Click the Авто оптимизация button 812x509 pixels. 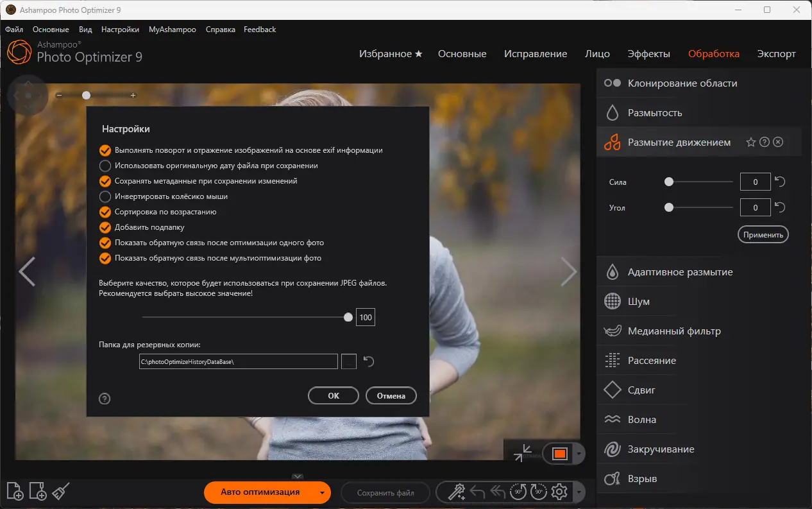[260, 492]
